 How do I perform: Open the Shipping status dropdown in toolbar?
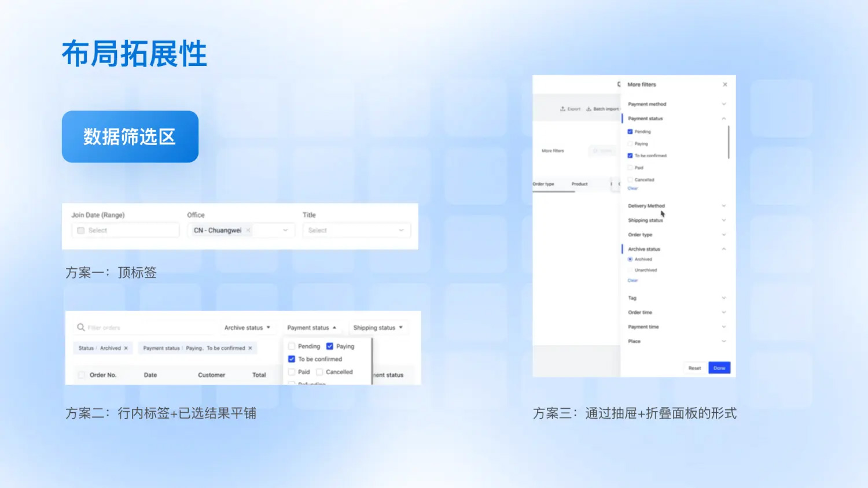378,328
